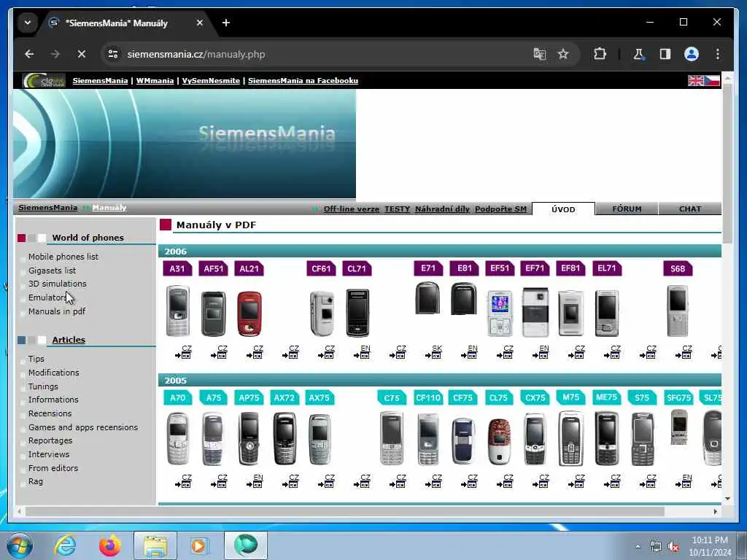Open the Chrome extensions puzzle icon
This screenshot has height=560, width=747.
pos(600,54)
